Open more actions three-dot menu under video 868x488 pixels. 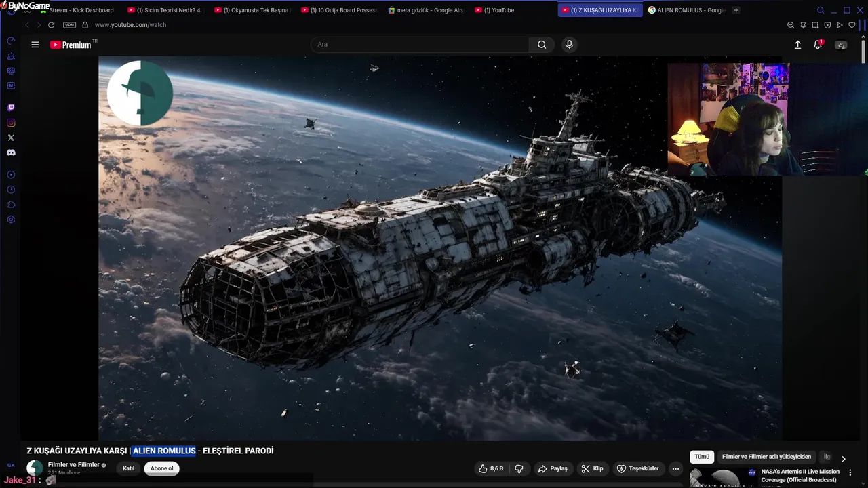pos(675,468)
